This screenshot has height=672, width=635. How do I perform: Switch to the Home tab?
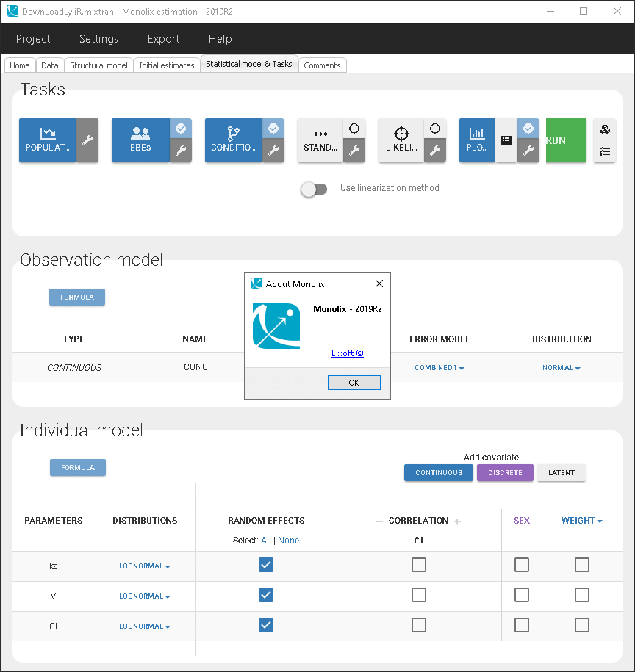(20, 65)
